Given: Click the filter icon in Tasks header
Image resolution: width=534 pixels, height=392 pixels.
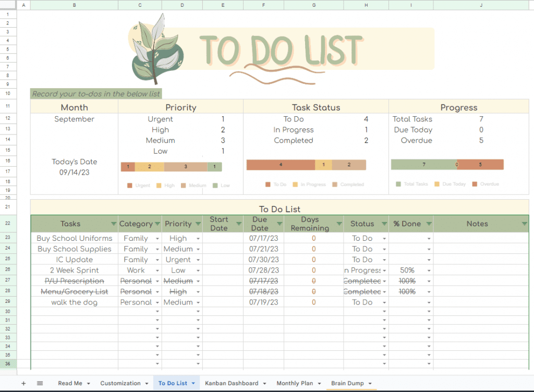Looking at the screenshot, I should tap(113, 224).
